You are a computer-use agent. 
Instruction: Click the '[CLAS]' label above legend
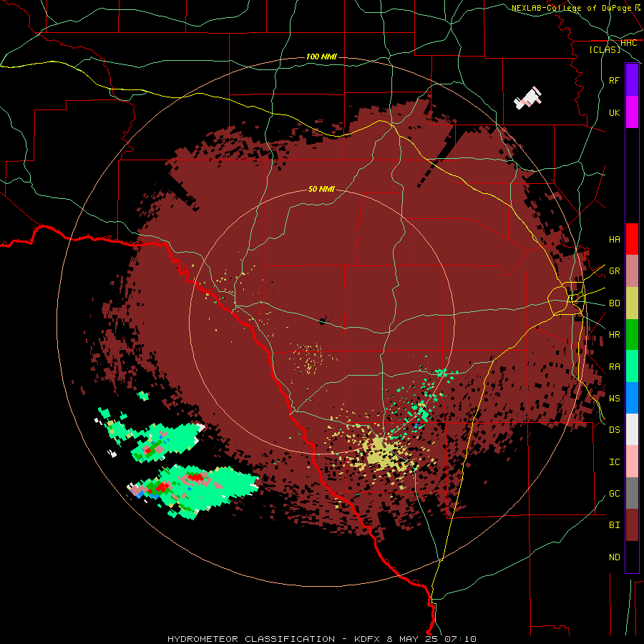pyautogui.click(x=605, y=49)
